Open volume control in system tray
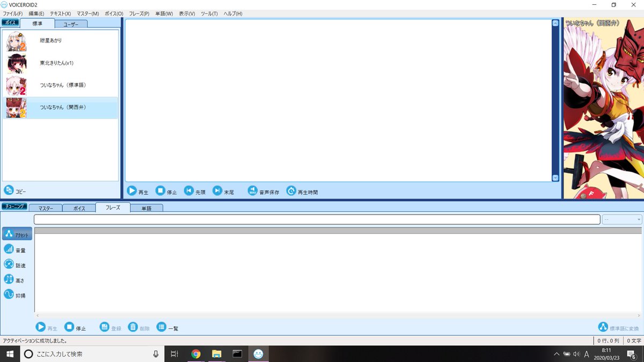Image resolution: width=644 pixels, height=362 pixels. coord(576,354)
